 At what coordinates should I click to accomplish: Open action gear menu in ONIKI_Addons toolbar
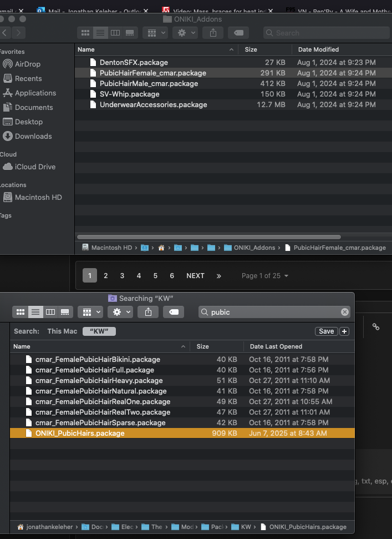(186, 33)
